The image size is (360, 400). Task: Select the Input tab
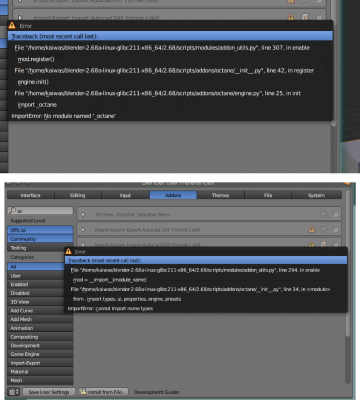click(x=125, y=195)
